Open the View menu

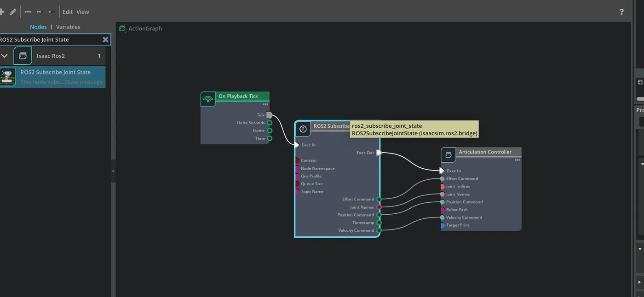(x=83, y=11)
